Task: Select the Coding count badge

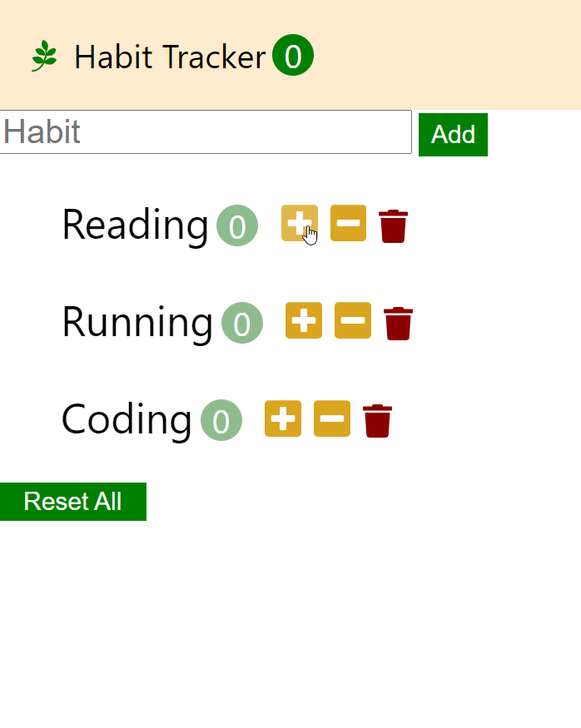Action: tap(221, 421)
